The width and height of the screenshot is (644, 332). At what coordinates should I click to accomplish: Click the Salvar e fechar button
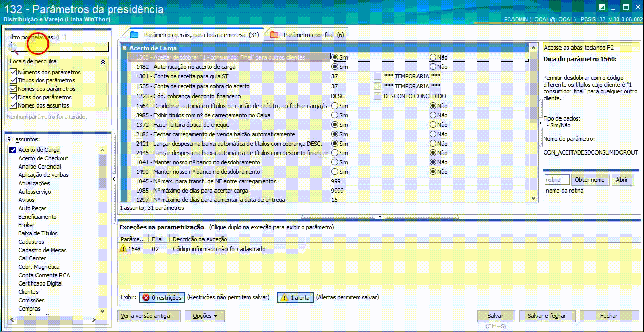coord(546,316)
